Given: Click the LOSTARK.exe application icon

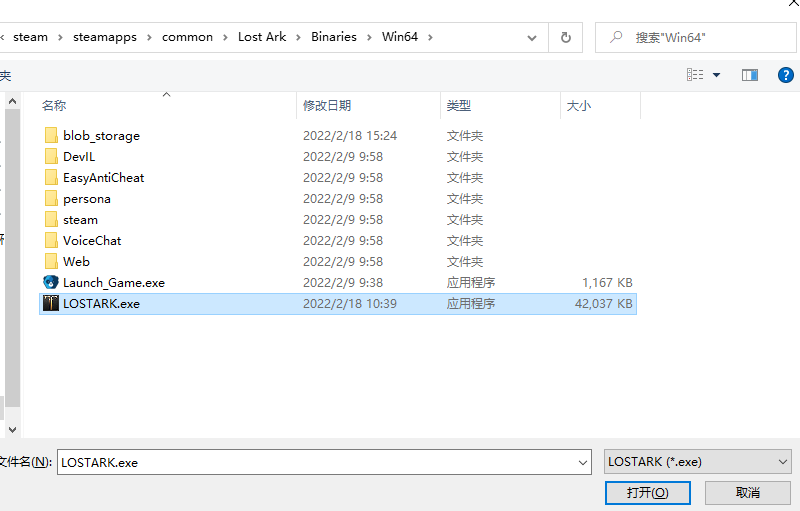Looking at the screenshot, I should (x=51, y=304).
